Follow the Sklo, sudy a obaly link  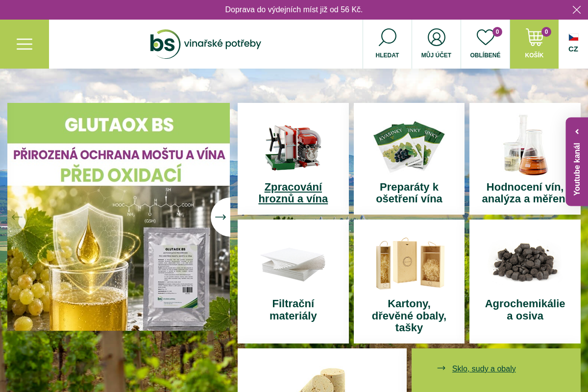[x=484, y=368]
